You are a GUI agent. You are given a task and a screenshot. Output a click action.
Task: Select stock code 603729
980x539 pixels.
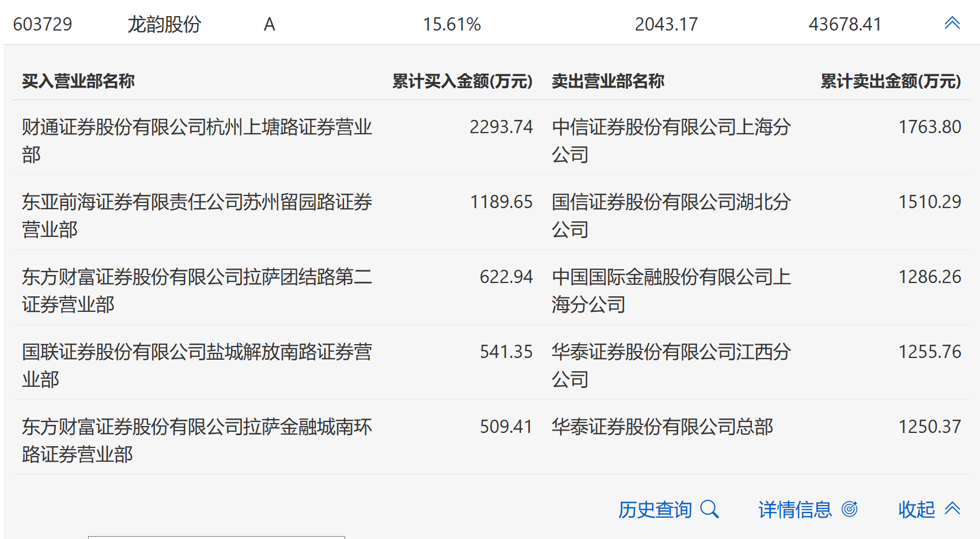pos(43,24)
